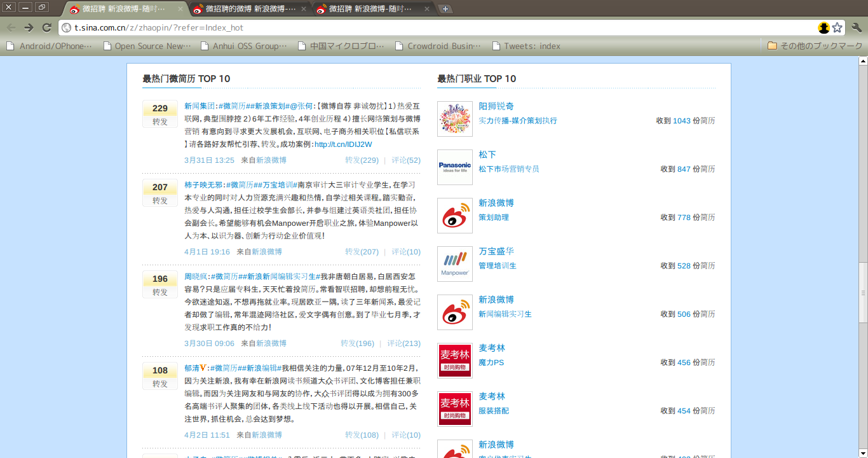Open the 实力传播-媒介策划执行 job link
The image size is (868, 458).
coord(518,121)
